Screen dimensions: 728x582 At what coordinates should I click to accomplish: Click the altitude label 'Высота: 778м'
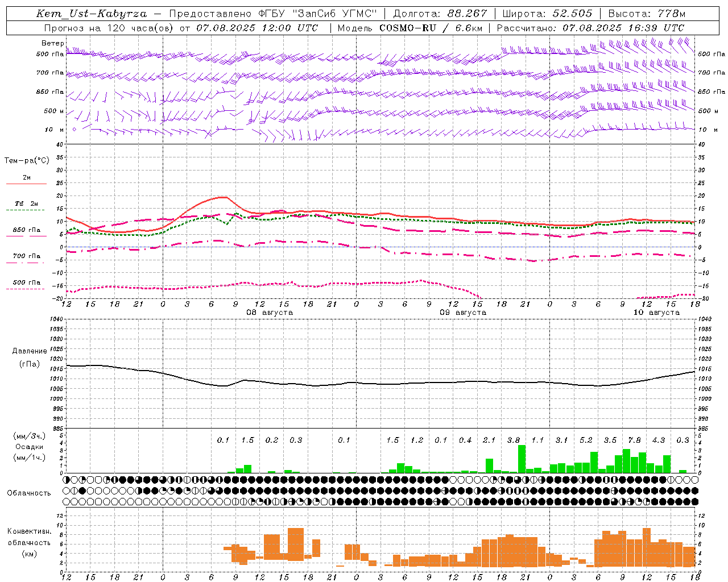(647, 14)
